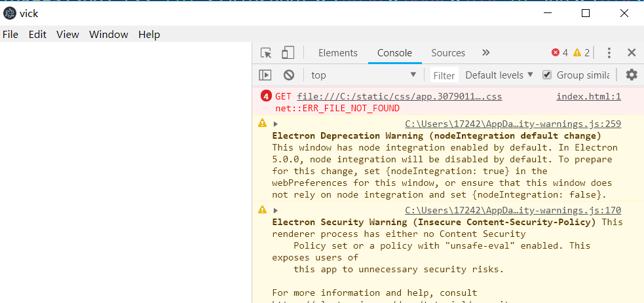The image size is (644, 303).
Task: Expand the Electron Deprecation Warning entry
Action: [x=276, y=124]
